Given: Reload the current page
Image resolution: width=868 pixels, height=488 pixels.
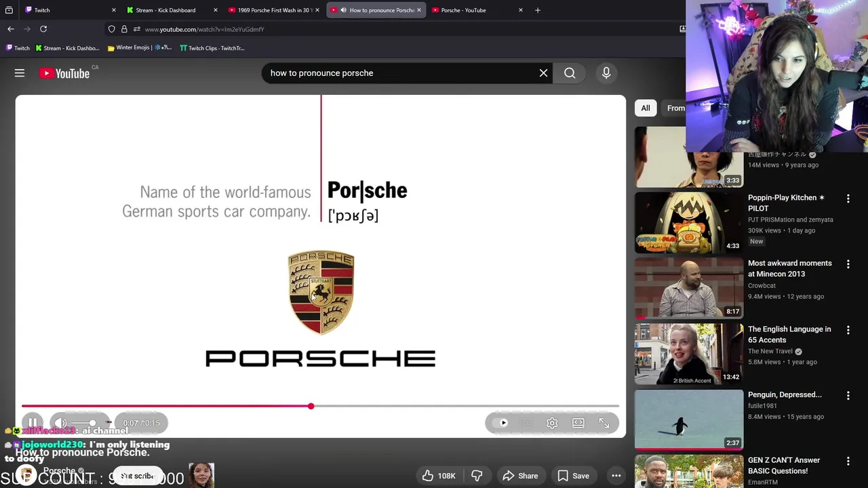Looking at the screenshot, I should coord(43,29).
